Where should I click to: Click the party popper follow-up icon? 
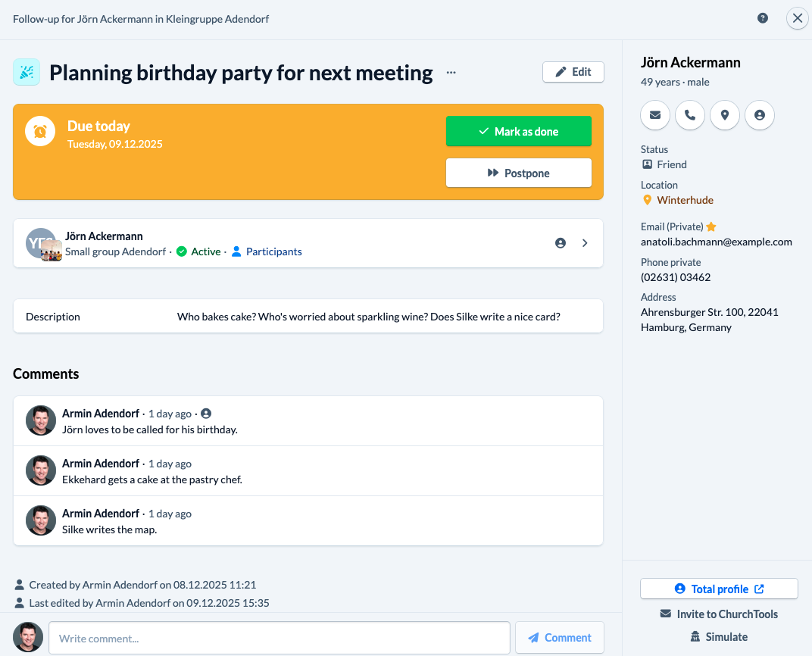click(27, 73)
